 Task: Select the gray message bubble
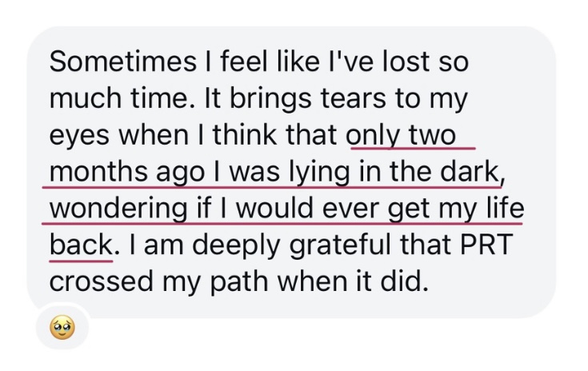tap(291, 173)
